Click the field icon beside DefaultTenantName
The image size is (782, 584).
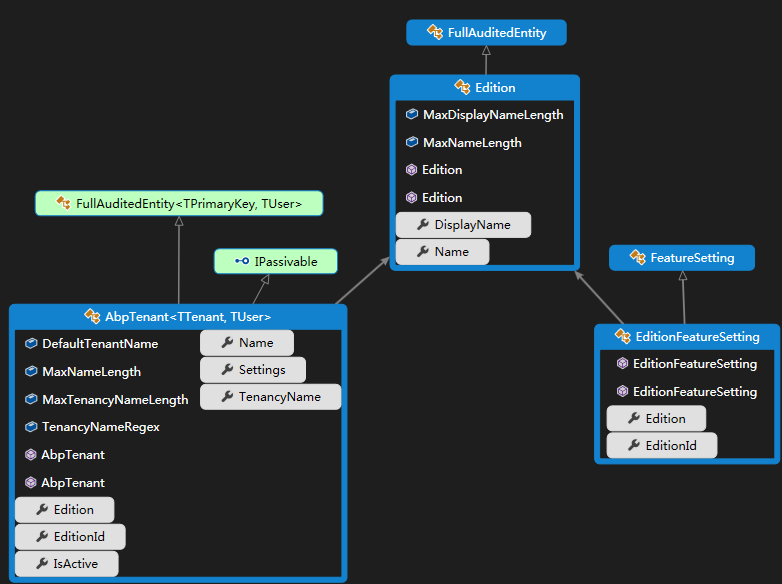tap(31, 344)
